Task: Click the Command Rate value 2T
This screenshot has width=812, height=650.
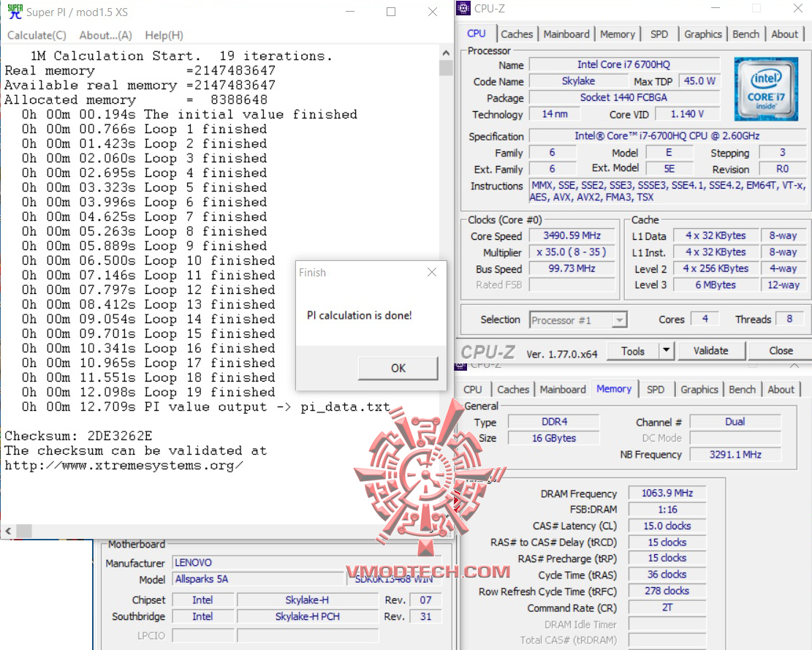Action: pyautogui.click(x=667, y=608)
